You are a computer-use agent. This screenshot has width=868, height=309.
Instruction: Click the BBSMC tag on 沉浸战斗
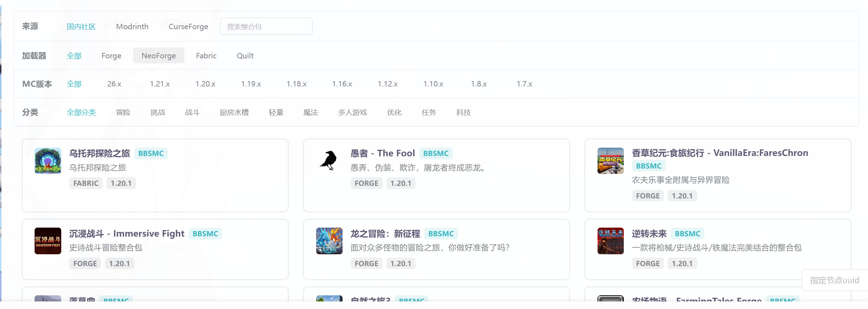(205, 234)
